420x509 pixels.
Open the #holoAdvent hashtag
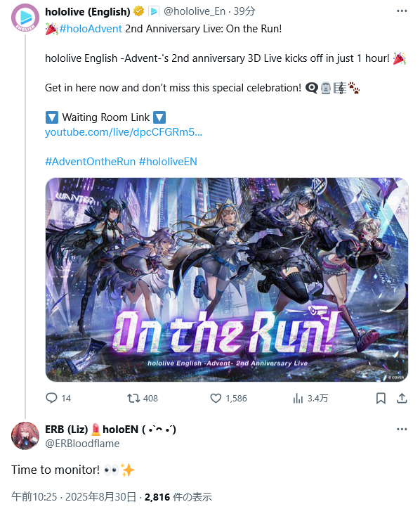click(91, 29)
